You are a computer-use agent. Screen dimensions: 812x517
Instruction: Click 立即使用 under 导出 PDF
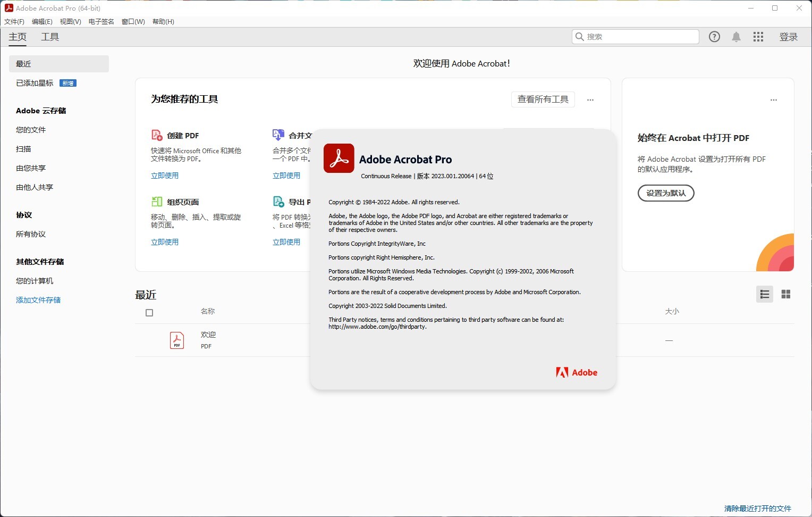click(286, 242)
